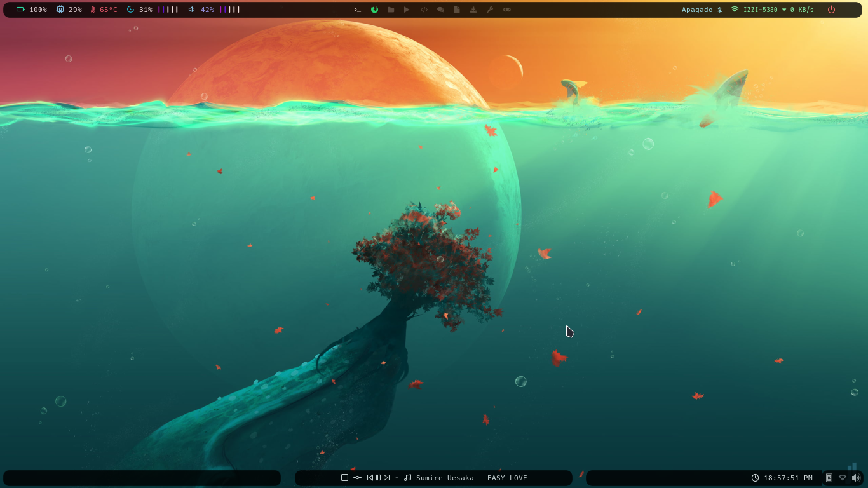
Task: Click the music note icon
Action: click(408, 478)
